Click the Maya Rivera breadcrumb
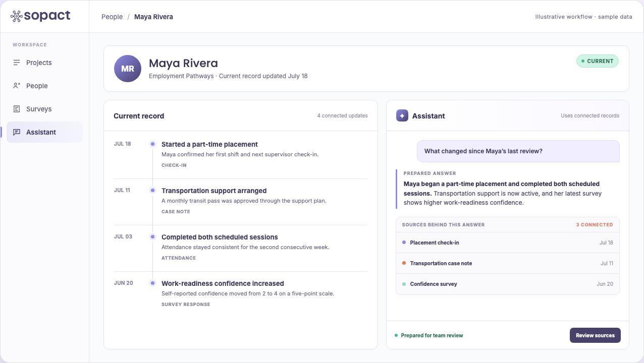Image resolution: width=644 pixels, height=363 pixels. point(153,17)
